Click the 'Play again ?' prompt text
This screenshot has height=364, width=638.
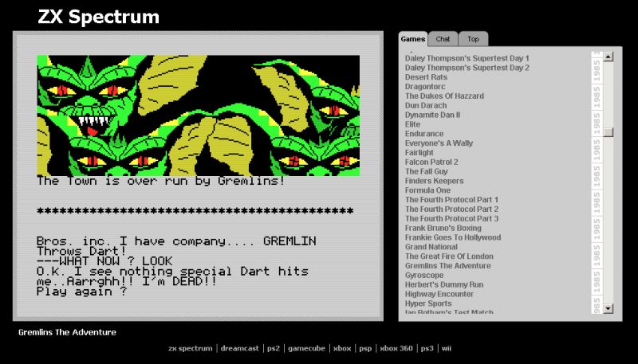[82, 292]
